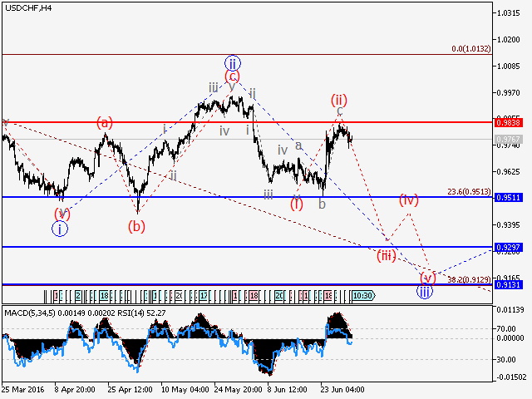
Task: Select the 10 May 04:00 date label
Action: tap(185, 389)
